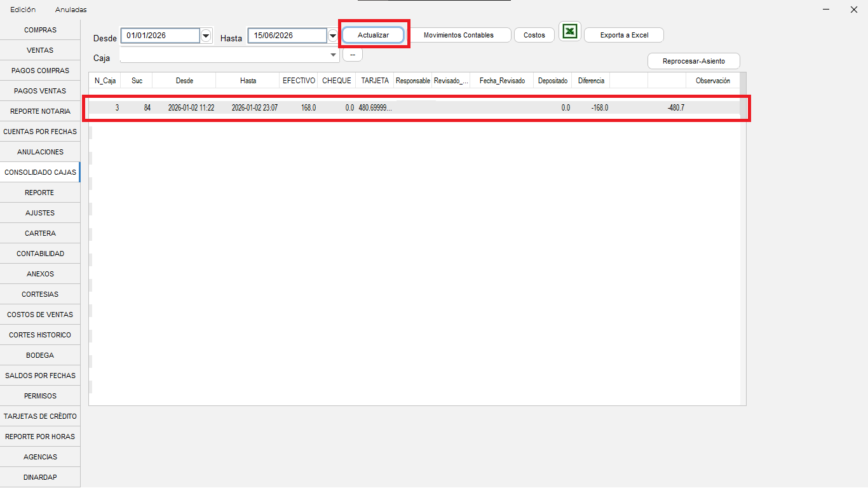Select the TARJETAS DE CRÉDITO tab
Screen dimensions: 868x488
pyautogui.click(x=40, y=416)
